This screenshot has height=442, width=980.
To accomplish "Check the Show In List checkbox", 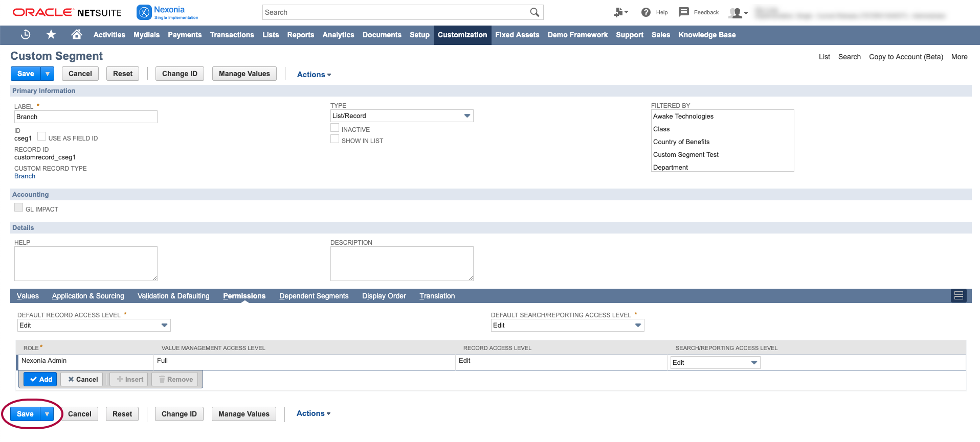I will (335, 139).
